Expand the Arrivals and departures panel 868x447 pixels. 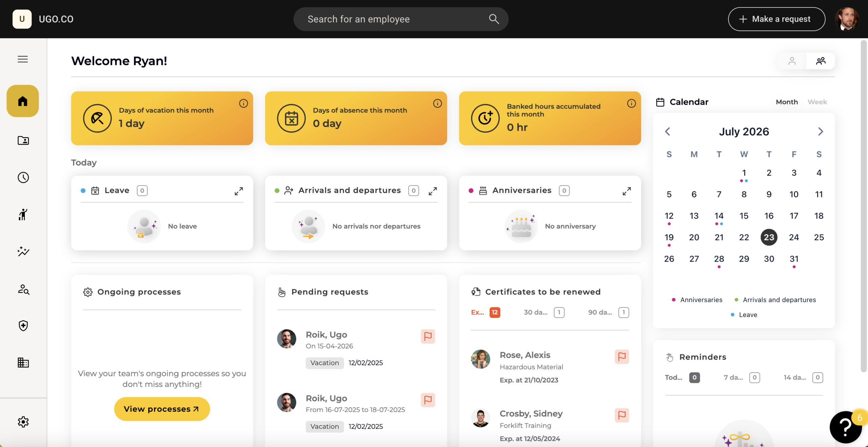click(x=433, y=191)
